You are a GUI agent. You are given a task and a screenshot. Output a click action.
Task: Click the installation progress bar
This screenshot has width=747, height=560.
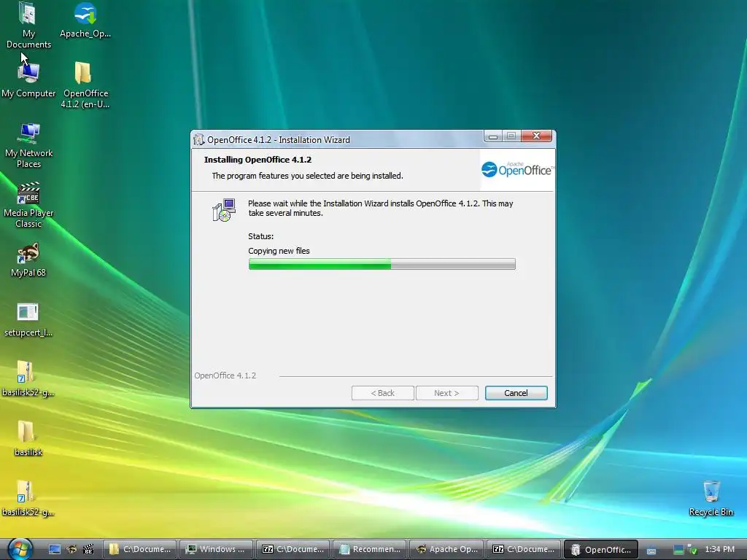tap(382, 264)
